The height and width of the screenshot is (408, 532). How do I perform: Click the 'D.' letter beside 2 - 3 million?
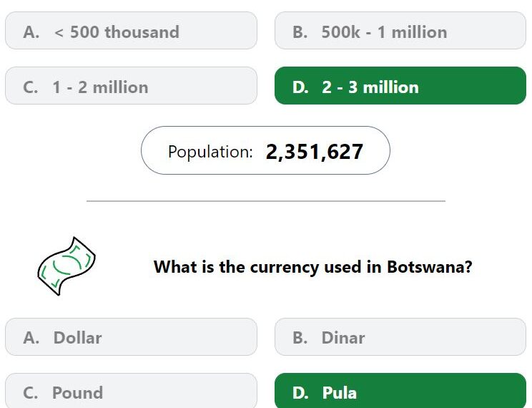300,87
